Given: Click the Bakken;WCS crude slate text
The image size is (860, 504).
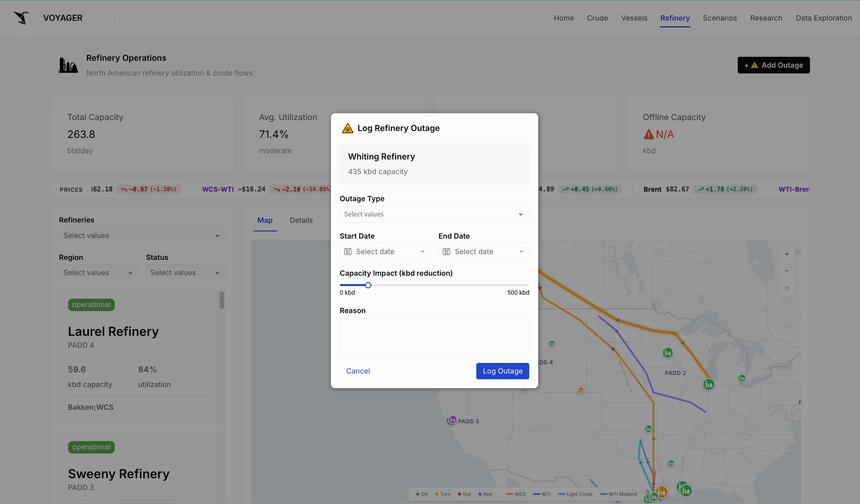Looking at the screenshot, I should tap(90, 407).
